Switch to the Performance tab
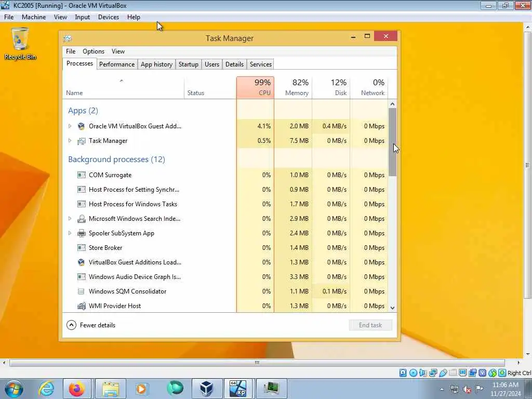Image resolution: width=532 pixels, height=399 pixels. (117, 64)
